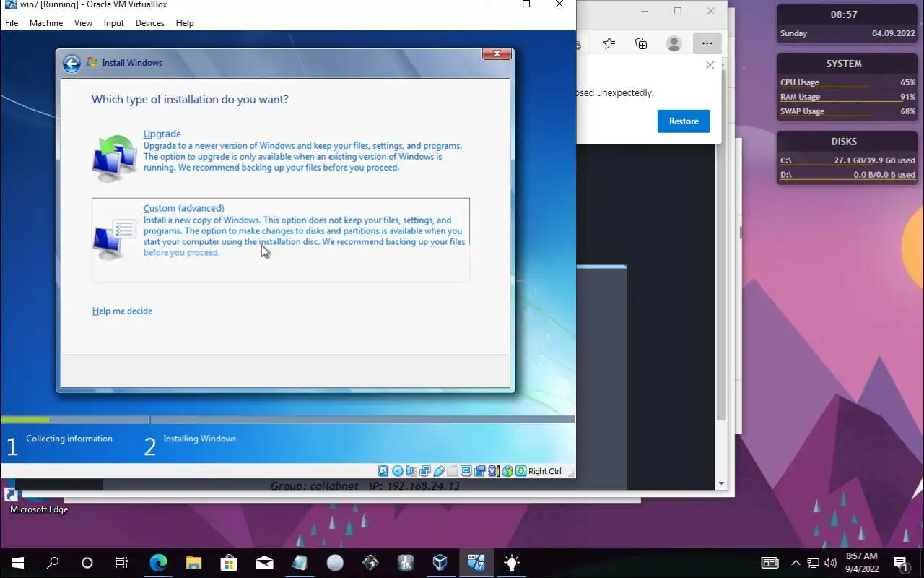924x578 pixels.
Task: Open the VirtualBox View menu
Action: (x=83, y=22)
